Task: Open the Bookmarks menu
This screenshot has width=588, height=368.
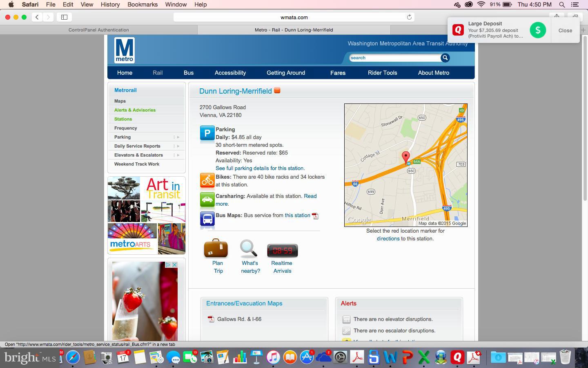Action: [143, 4]
